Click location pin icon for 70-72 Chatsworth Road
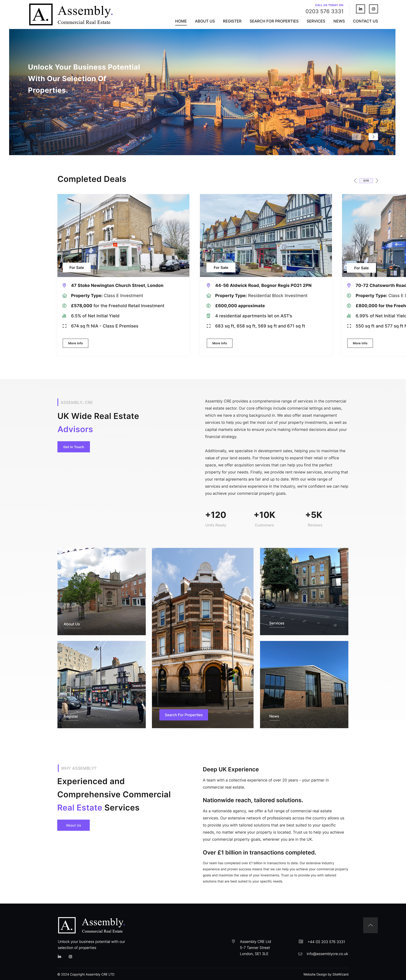The height and width of the screenshot is (980, 406). pos(349,285)
